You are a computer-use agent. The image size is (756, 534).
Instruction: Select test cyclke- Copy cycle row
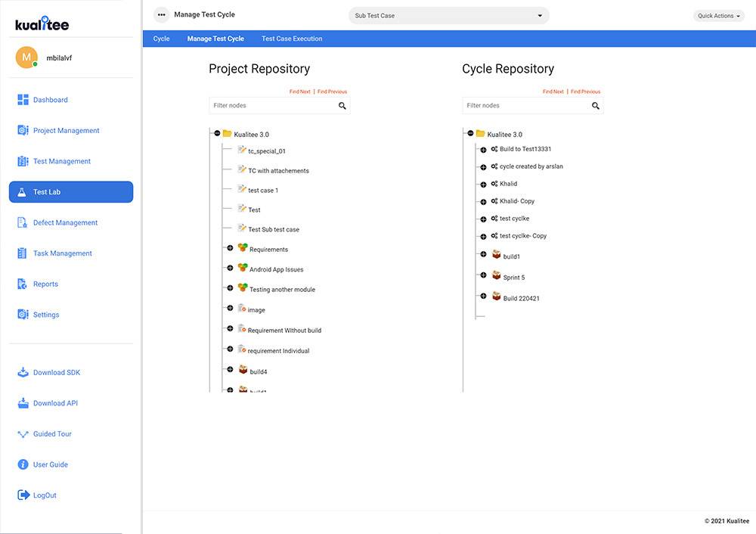point(523,236)
